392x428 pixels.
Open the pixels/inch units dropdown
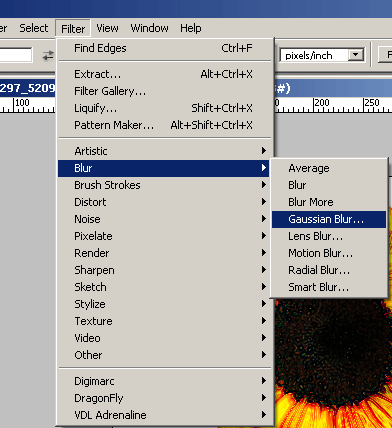pos(356,55)
